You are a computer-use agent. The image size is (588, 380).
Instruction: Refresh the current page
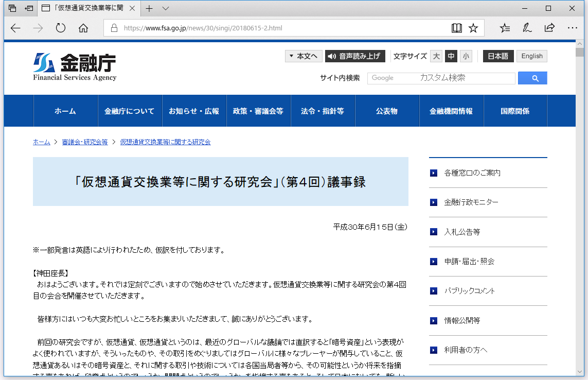tap(60, 28)
